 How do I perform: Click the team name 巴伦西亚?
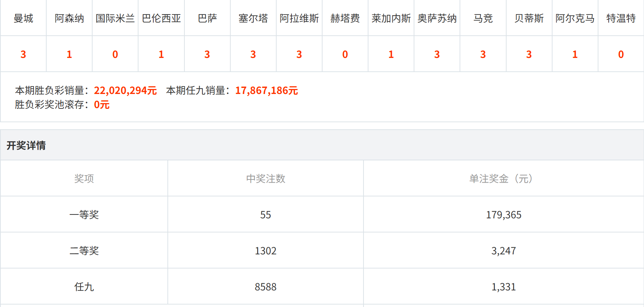(161, 18)
